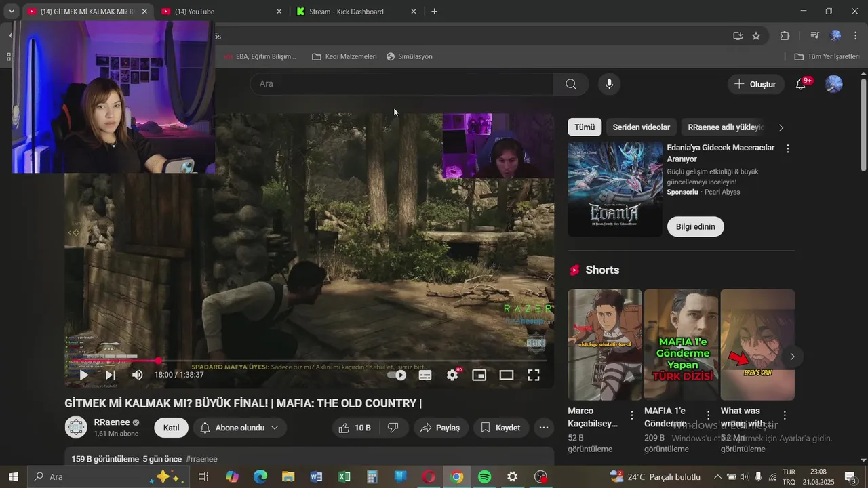Open Chrome three-dot menu
This screenshot has width=868, height=488.
tap(855, 36)
